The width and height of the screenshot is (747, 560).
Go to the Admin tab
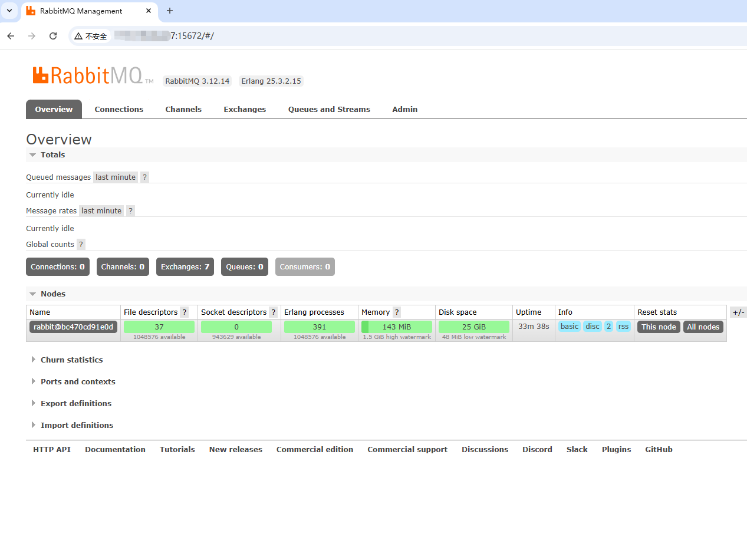pos(405,109)
